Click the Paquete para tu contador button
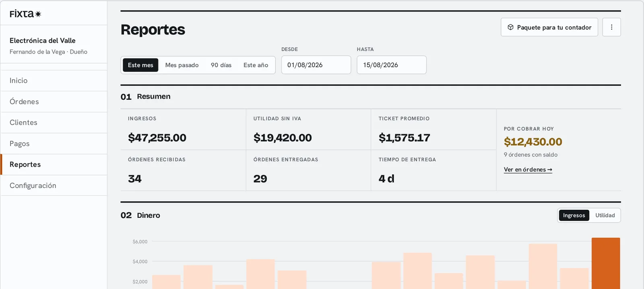Viewport: 644px width, 289px height. [549, 27]
